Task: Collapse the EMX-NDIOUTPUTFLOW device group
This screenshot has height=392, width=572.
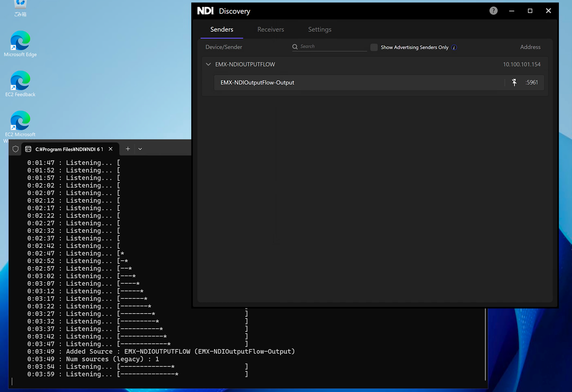Action: point(208,64)
